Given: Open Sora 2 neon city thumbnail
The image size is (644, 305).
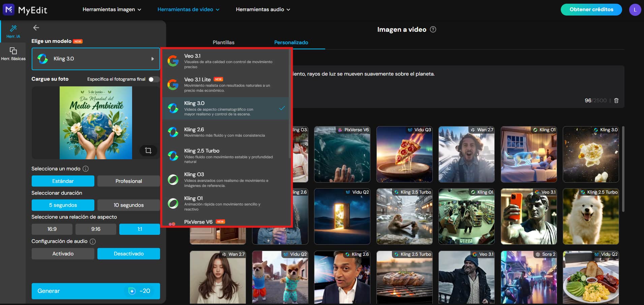Looking at the screenshot, I should (x=529, y=277).
